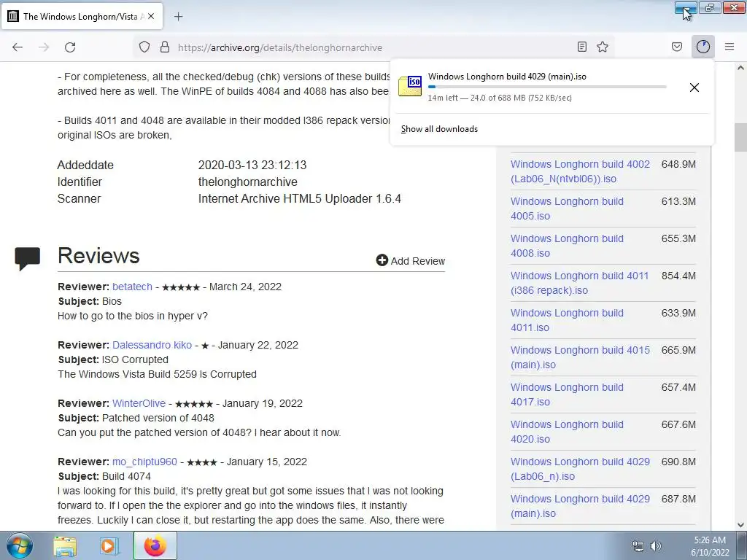Download Windows Longhorn build 4020.iso
Viewport: 747px width, 560px height.
[567, 432]
